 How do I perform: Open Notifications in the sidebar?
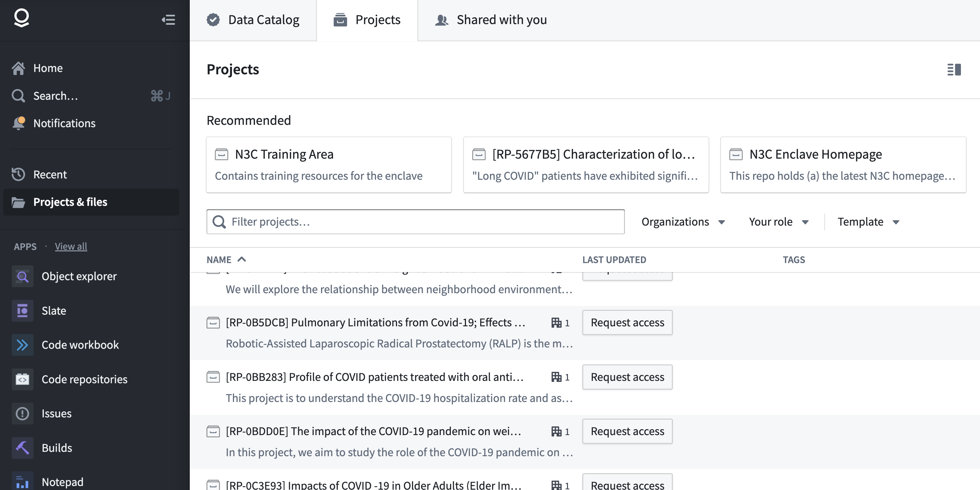(x=64, y=123)
